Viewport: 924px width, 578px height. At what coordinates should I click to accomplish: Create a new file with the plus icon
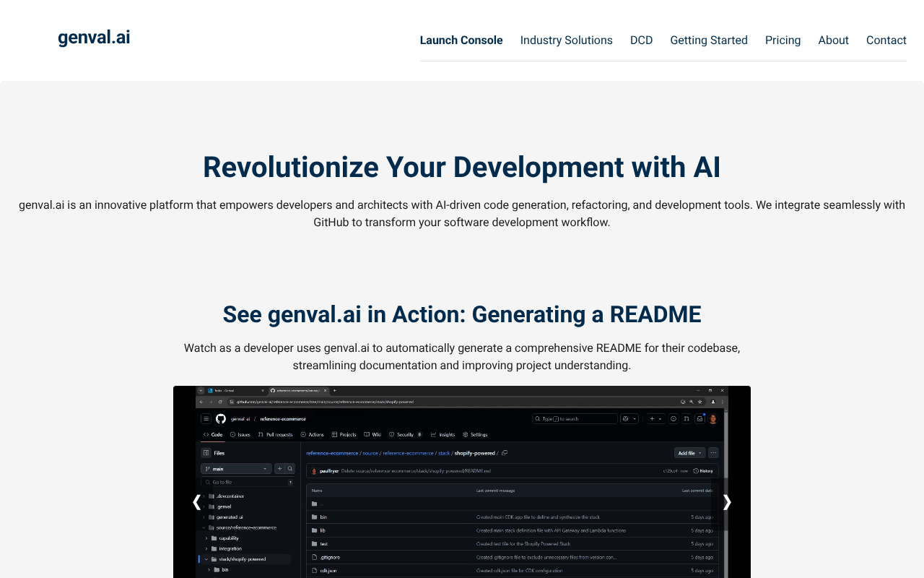[x=279, y=468]
